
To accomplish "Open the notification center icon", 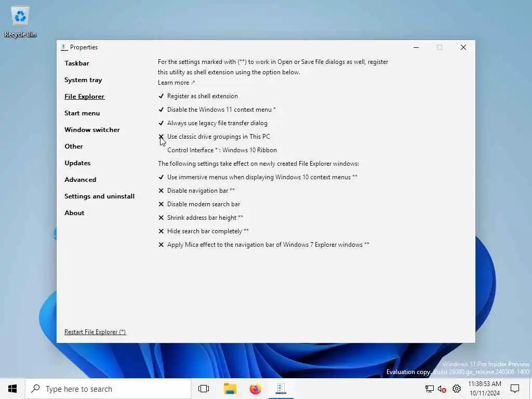I will pyautogui.click(x=515, y=389).
